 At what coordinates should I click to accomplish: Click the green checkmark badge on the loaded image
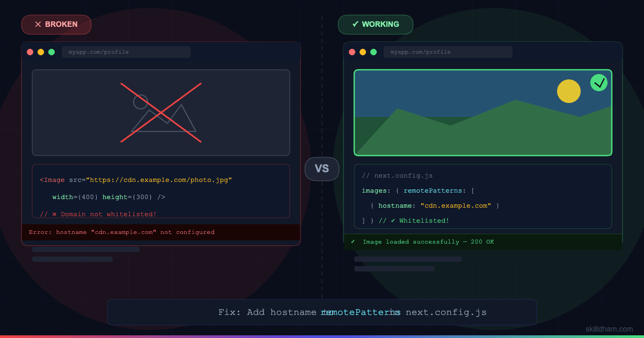coord(598,83)
